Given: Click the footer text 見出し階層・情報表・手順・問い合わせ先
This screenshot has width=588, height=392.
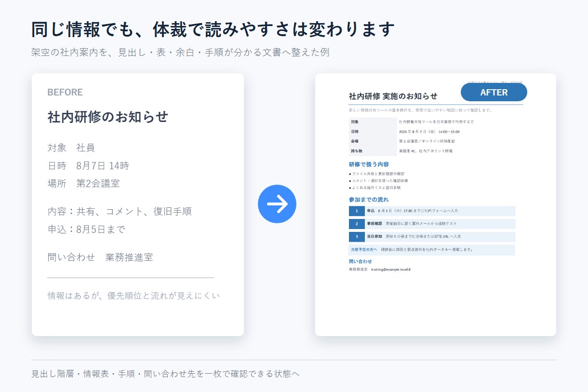Looking at the screenshot, I should click(165, 374).
